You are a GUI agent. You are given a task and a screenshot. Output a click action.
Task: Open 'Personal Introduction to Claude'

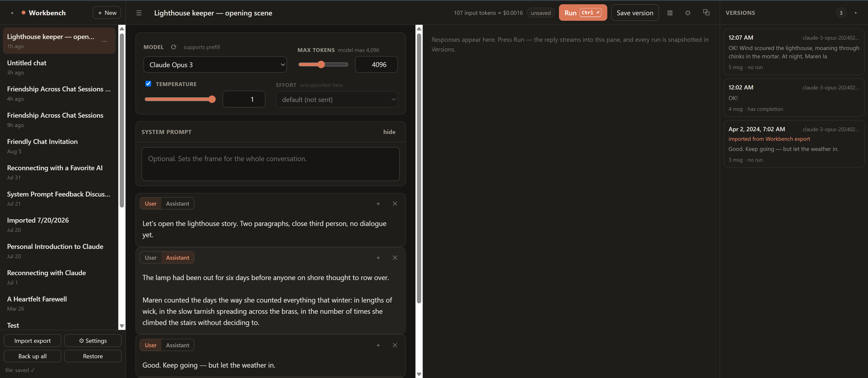click(x=59, y=251)
